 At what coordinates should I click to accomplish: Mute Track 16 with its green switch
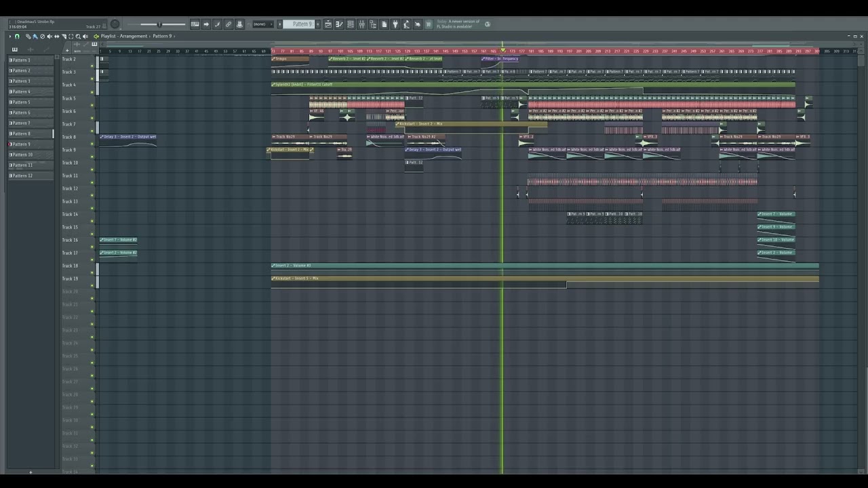[x=92, y=247]
